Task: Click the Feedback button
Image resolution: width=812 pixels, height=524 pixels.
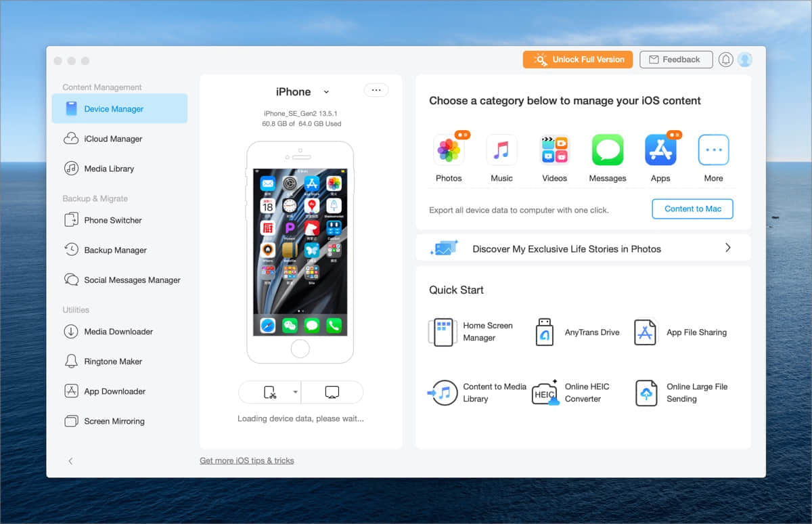Action: pyautogui.click(x=676, y=60)
